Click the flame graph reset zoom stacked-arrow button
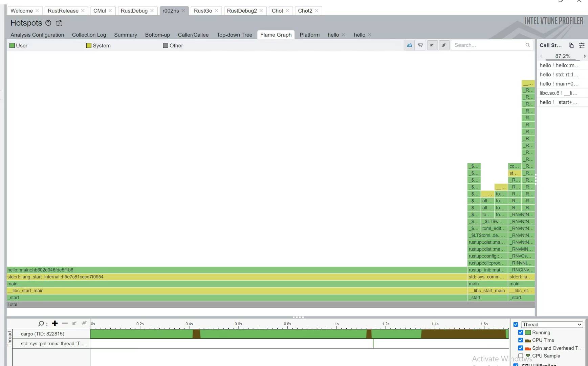The height and width of the screenshot is (366, 588). (x=444, y=45)
